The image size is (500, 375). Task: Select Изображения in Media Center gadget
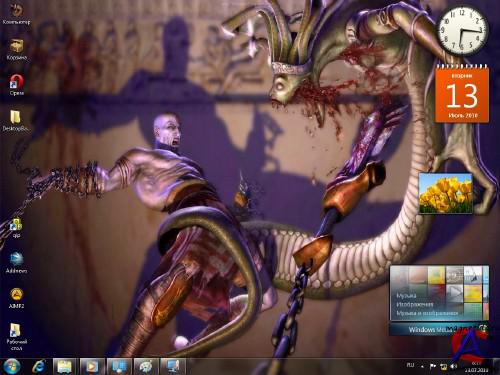[415, 304]
